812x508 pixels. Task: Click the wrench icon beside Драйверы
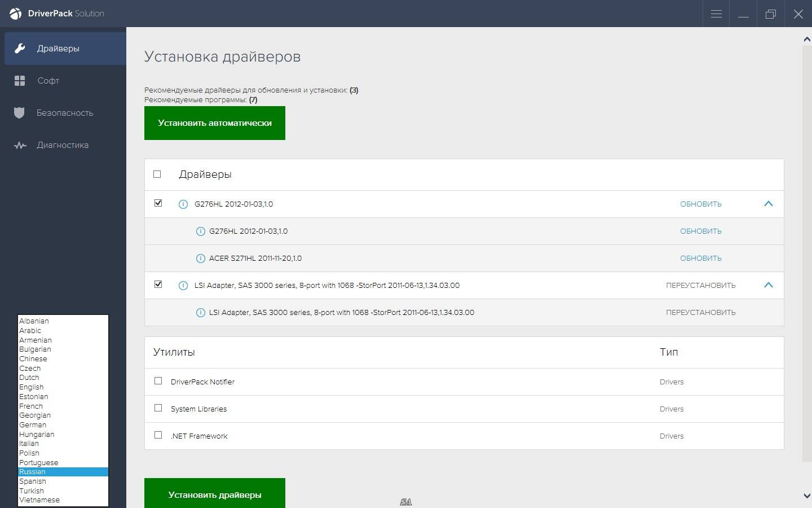pos(20,49)
